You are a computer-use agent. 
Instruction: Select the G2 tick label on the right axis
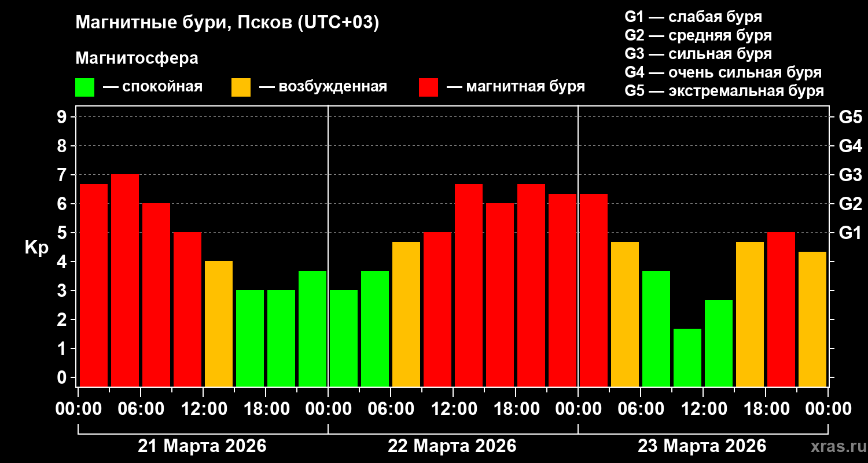click(x=850, y=204)
